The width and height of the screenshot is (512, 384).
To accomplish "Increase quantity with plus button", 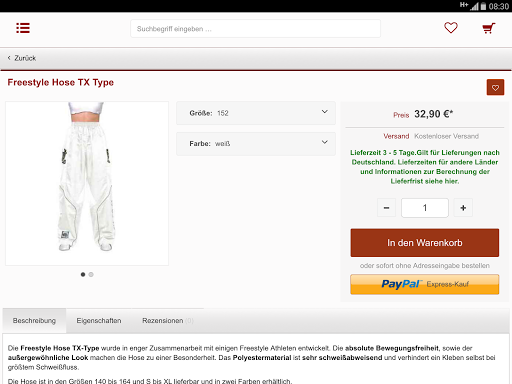I will [463, 208].
